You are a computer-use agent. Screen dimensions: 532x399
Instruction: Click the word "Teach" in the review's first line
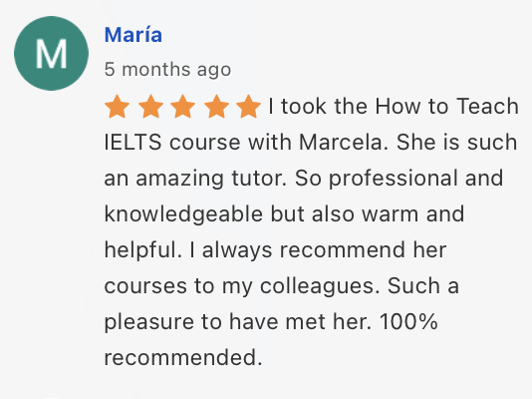(x=487, y=106)
